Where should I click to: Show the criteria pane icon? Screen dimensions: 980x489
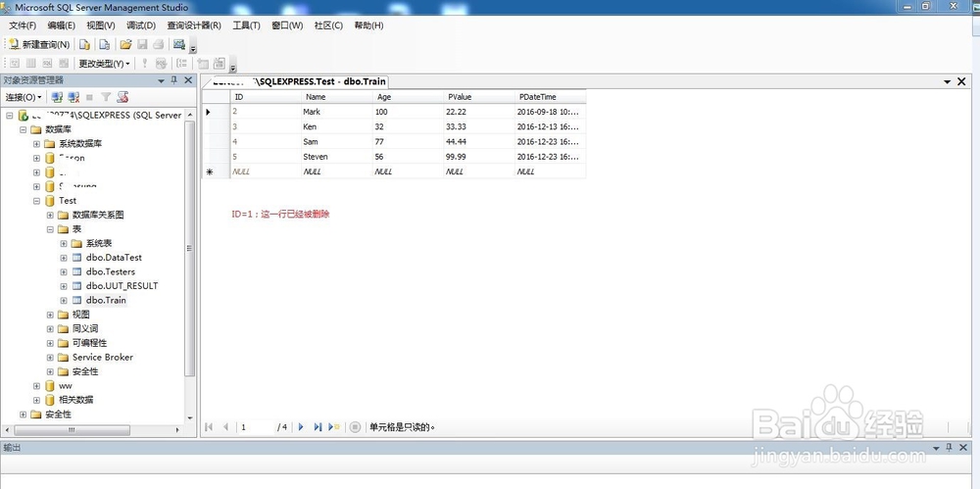(30, 63)
